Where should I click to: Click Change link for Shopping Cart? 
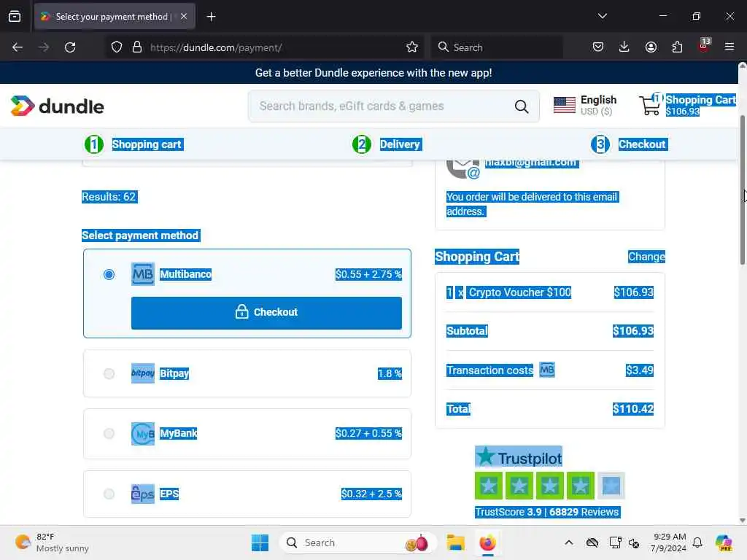[646, 257]
